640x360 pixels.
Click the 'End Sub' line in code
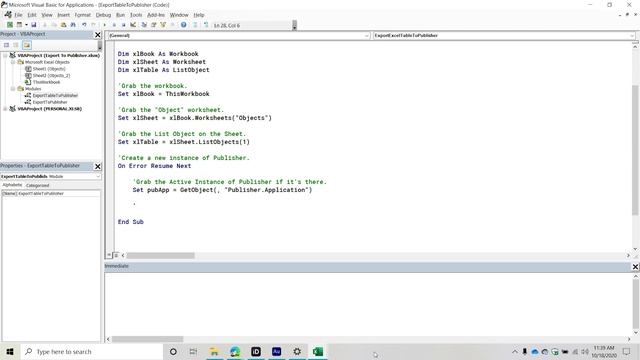[x=131, y=222]
